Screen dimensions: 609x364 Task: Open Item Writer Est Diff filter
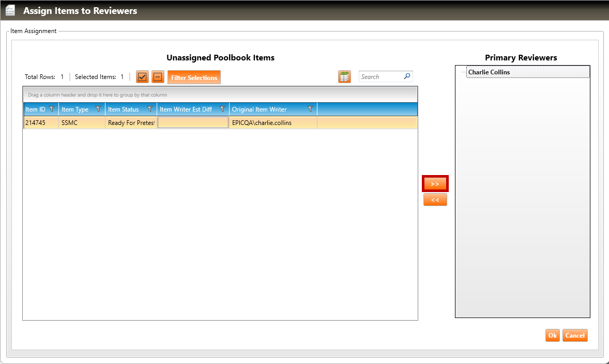[x=222, y=109]
